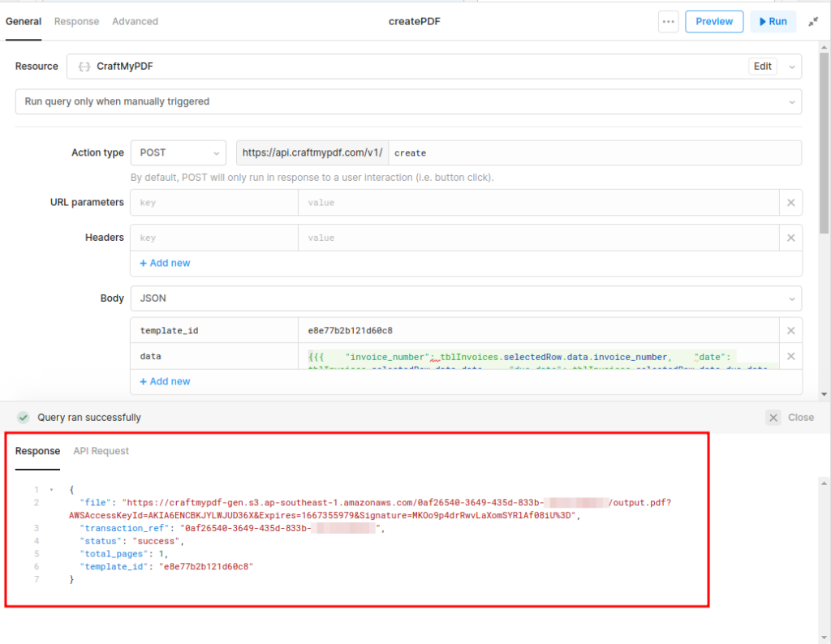Delete the template_id body row
Viewport: 831px width, 644px height.
point(790,330)
